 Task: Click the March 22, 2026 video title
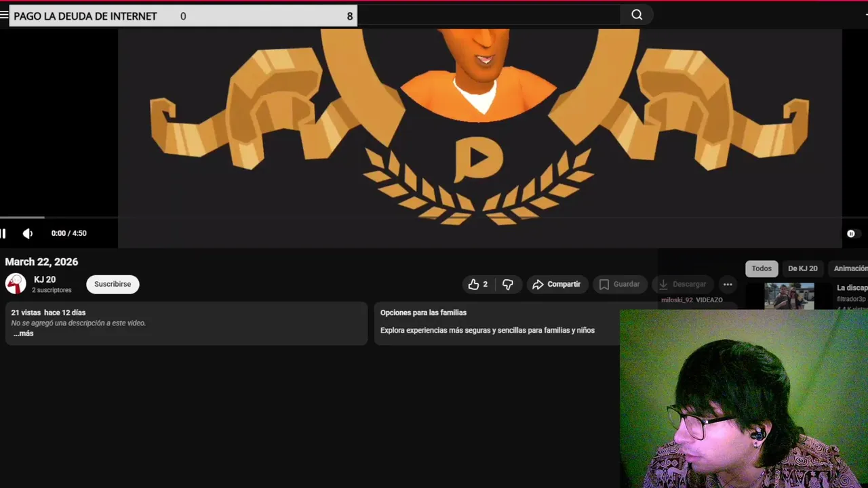(x=41, y=262)
